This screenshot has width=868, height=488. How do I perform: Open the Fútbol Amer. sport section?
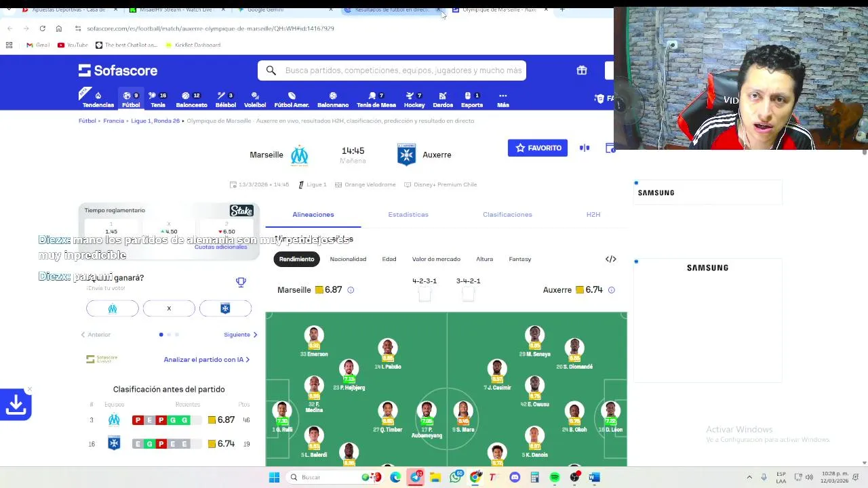click(292, 100)
